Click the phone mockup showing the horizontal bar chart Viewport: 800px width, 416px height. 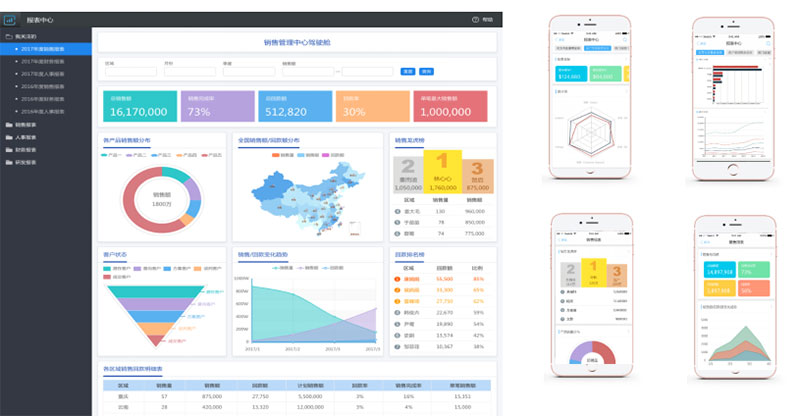point(733,99)
